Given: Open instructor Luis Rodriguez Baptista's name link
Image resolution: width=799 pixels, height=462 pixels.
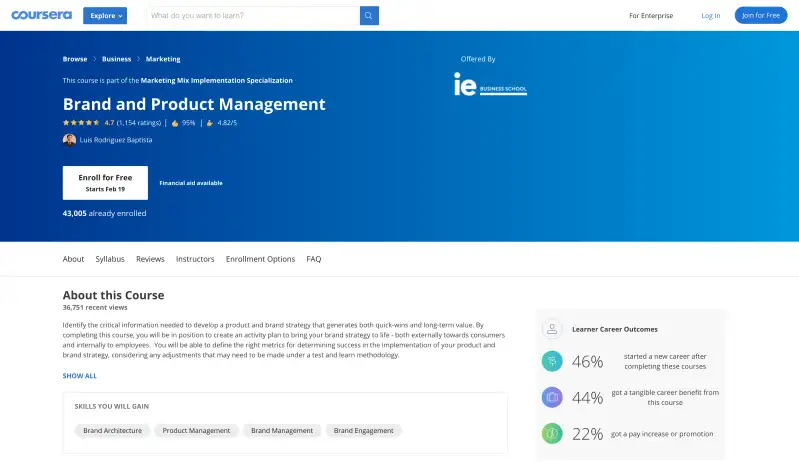Looking at the screenshot, I should pos(116,140).
